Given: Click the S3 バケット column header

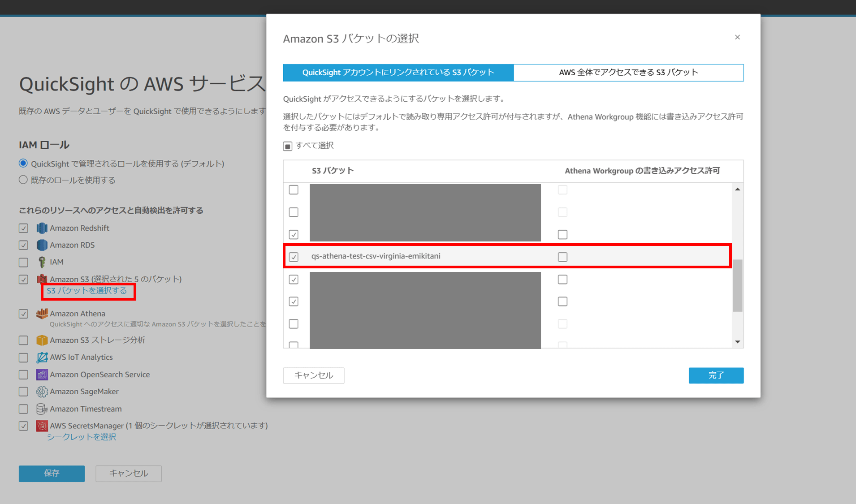Looking at the screenshot, I should pyautogui.click(x=333, y=171).
